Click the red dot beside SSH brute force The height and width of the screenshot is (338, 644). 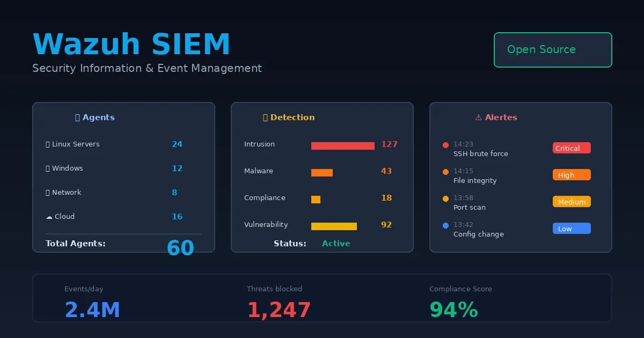[x=445, y=145]
